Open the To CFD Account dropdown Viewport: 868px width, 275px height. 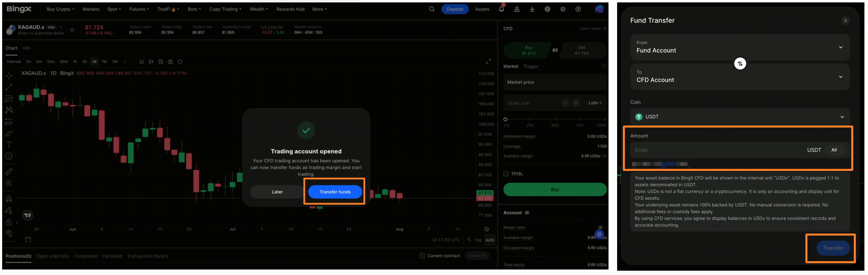point(740,77)
